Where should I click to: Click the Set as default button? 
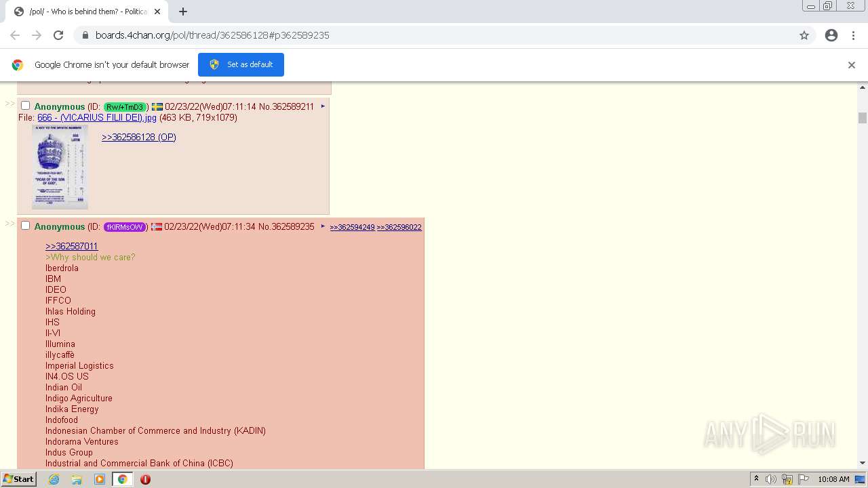tap(241, 64)
